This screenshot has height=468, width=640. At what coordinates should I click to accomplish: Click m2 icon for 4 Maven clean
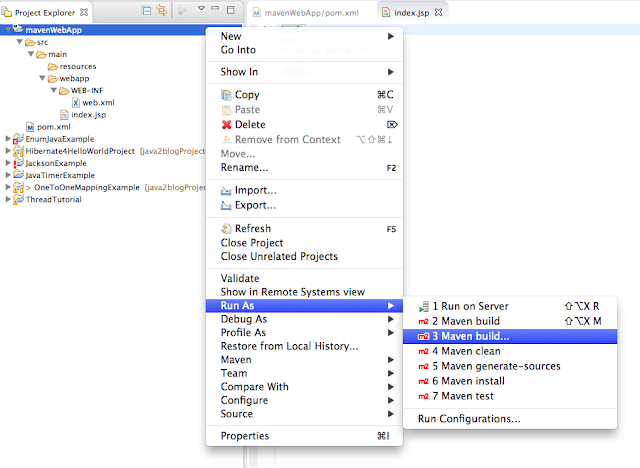424,351
